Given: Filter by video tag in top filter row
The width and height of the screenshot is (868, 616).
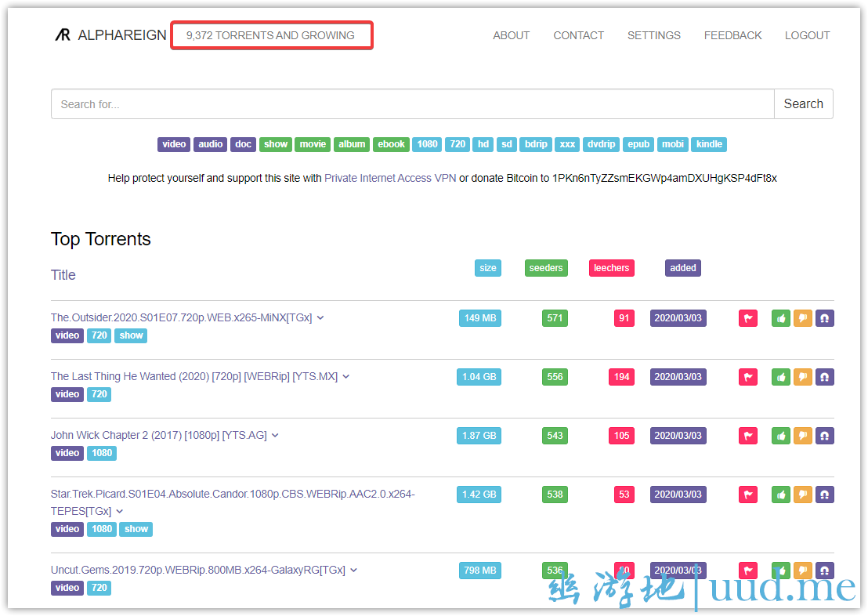Looking at the screenshot, I should (174, 144).
